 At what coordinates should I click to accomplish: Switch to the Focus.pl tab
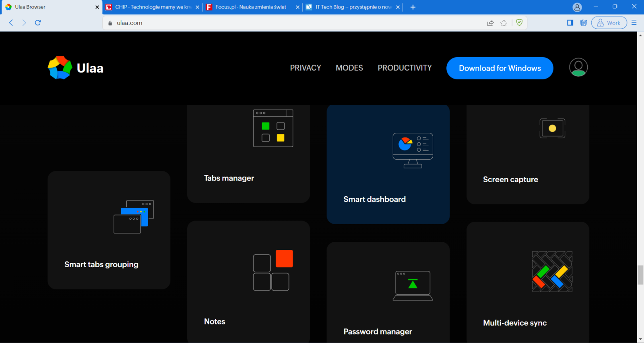tap(250, 7)
